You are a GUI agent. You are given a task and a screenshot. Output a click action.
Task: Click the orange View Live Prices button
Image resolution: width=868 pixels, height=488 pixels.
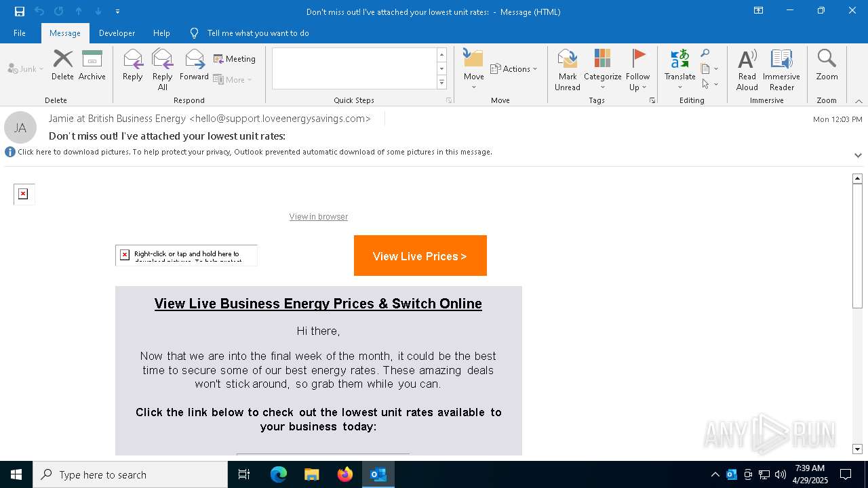420,256
